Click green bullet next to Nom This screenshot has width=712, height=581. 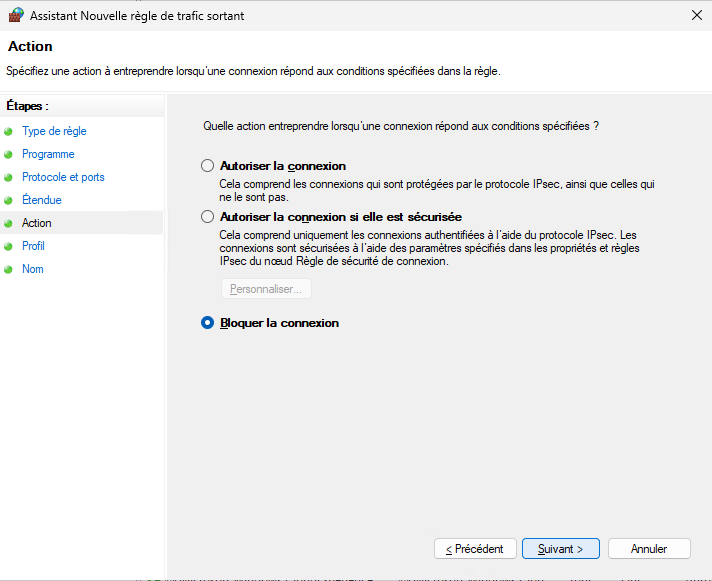(9, 269)
